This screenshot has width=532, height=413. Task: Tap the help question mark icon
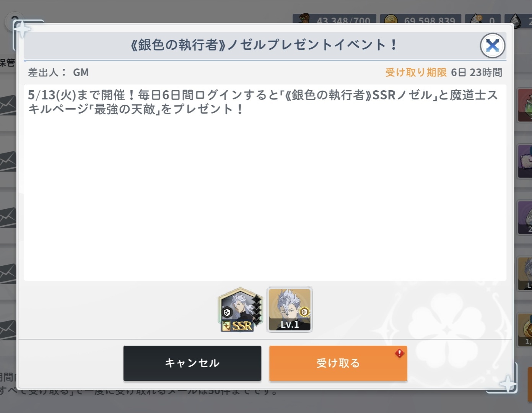point(14,21)
